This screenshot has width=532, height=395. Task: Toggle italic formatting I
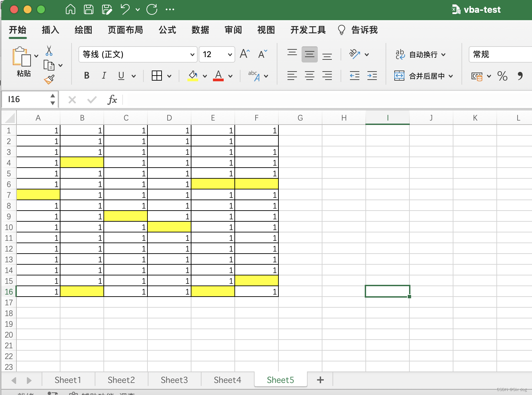[x=104, y=76]
